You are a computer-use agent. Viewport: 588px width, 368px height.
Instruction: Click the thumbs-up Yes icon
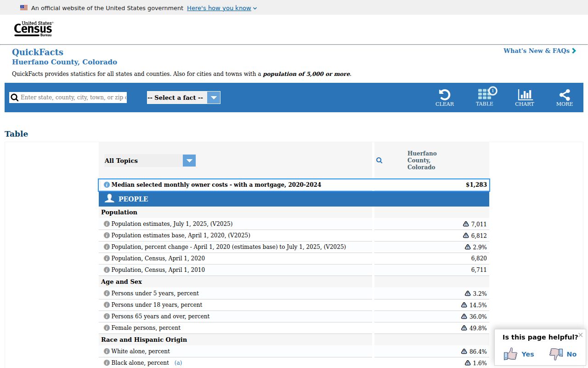[510, 354]
